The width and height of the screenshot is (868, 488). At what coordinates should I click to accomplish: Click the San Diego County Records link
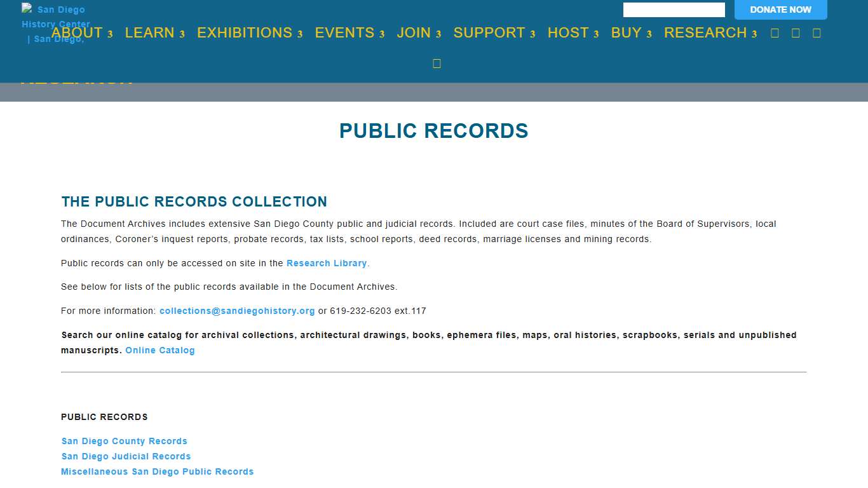pyautogui.click(x=124, y=441)
